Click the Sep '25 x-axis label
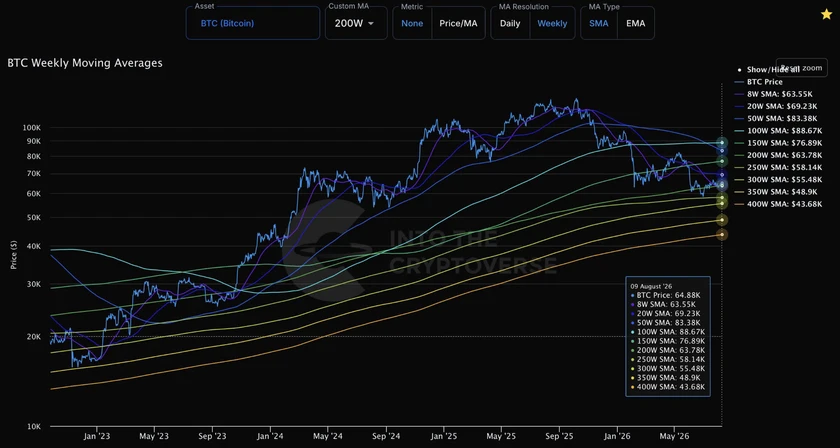This screenshot has width=840, height=448. [558, 437]
